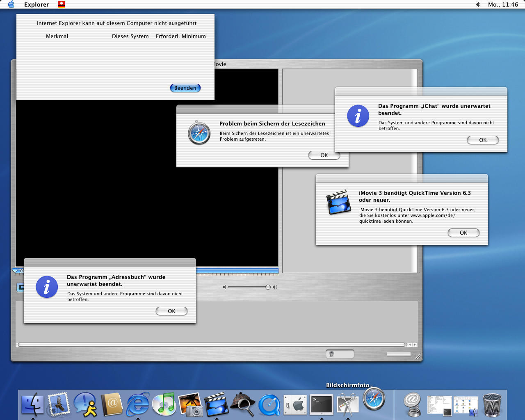Click iMovie loud speaker icon right of slider

pyautogui.click(x=275, y=287)
